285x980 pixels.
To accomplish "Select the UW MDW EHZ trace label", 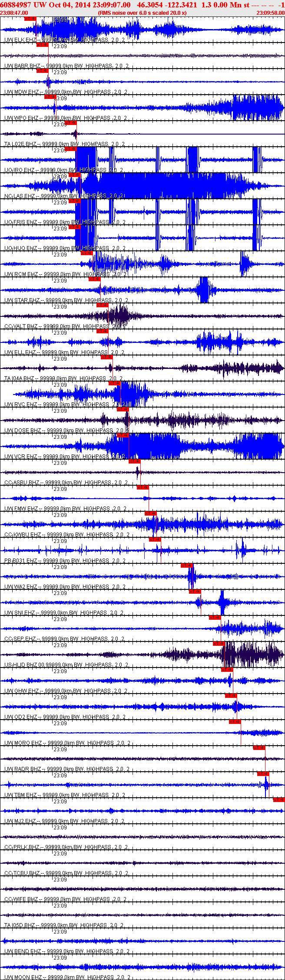I will pos(66,92).
